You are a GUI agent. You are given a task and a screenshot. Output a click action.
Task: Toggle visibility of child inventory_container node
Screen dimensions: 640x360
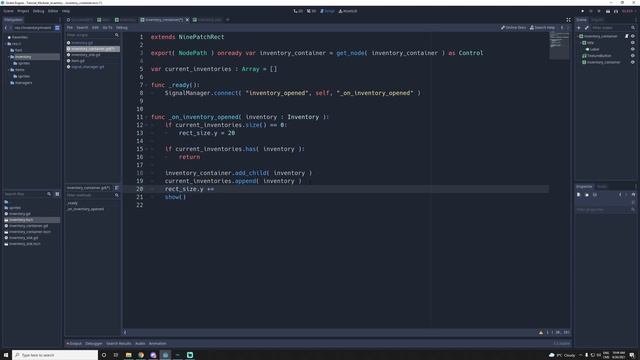(x=633, y=62)
